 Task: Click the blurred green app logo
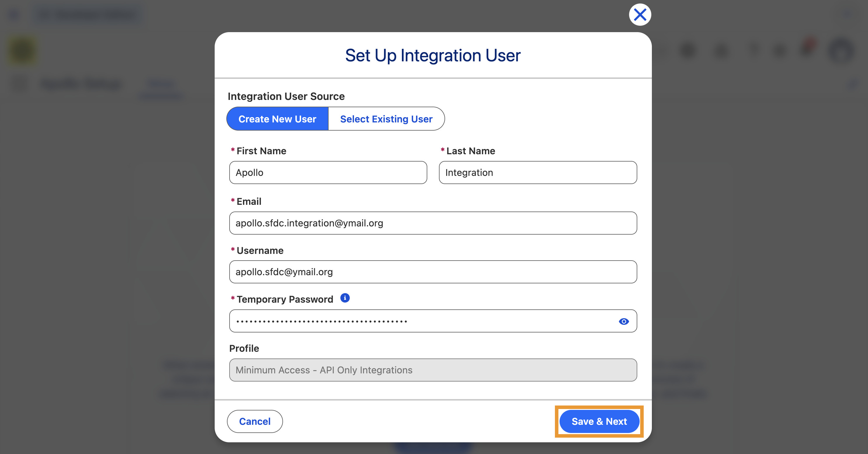coord(22,51)
